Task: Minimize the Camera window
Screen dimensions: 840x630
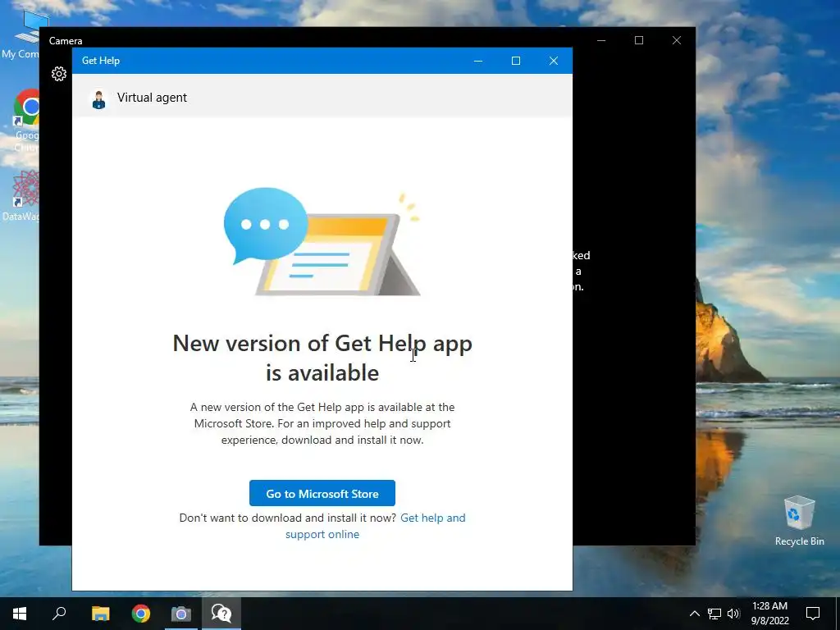Action: 601,40
